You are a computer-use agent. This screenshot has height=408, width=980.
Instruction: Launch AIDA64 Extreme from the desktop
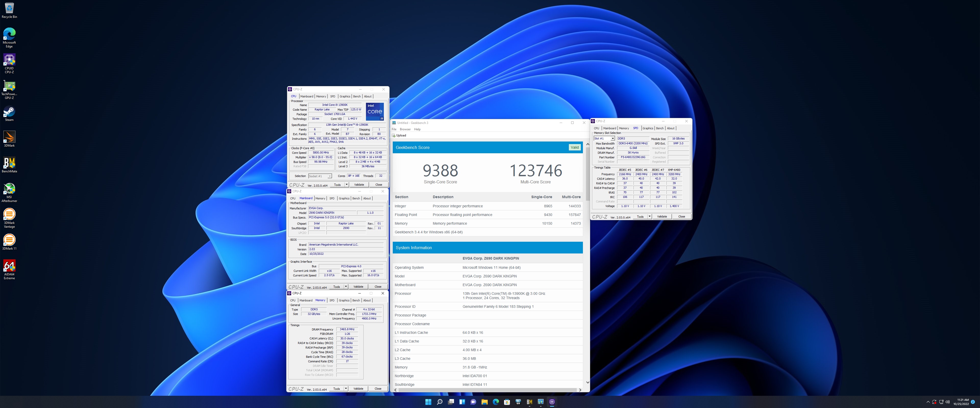(x=9, y=270)
